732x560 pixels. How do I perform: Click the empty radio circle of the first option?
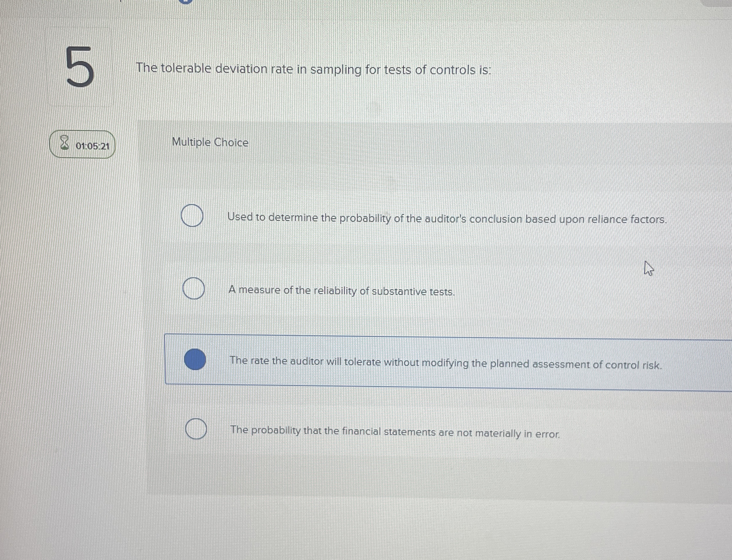[193, 217]
